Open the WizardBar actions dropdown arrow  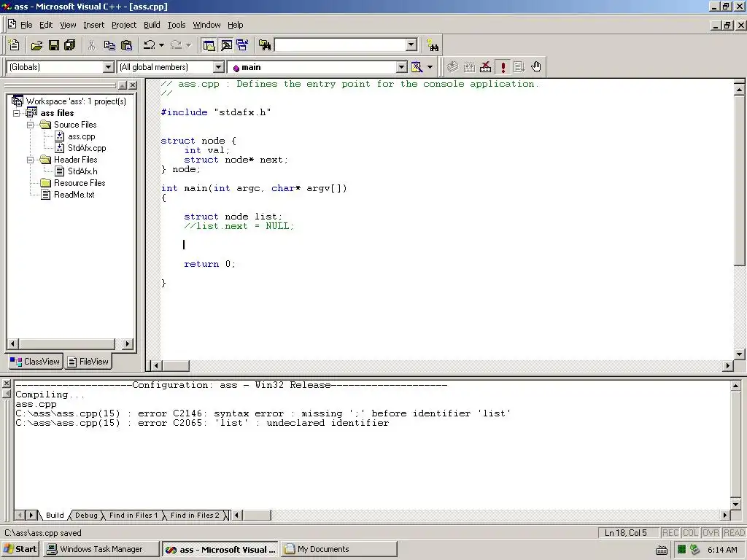tap(430, 67)
